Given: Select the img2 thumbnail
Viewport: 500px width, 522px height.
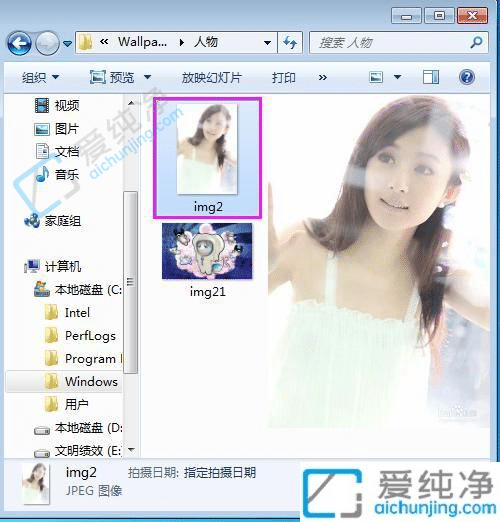Looking at the screenshot, I should 207,149.
